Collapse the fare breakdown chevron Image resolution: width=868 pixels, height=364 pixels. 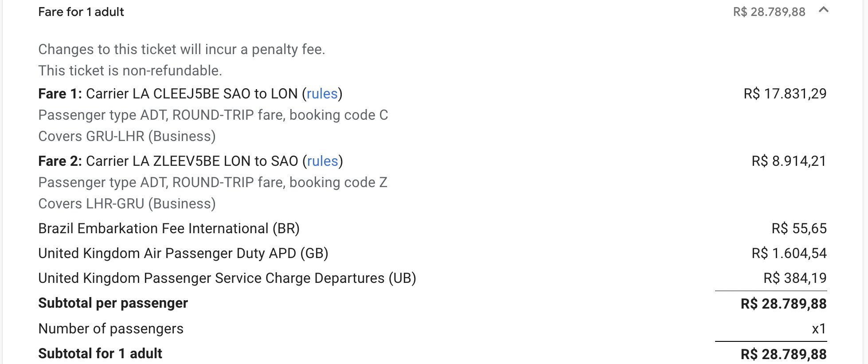click(x=823, y=10)
